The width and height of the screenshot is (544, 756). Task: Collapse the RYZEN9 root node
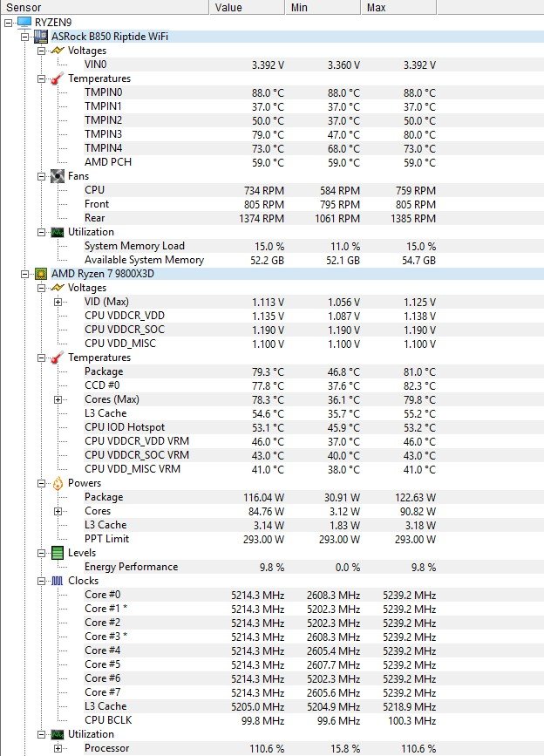pos(8,23)
